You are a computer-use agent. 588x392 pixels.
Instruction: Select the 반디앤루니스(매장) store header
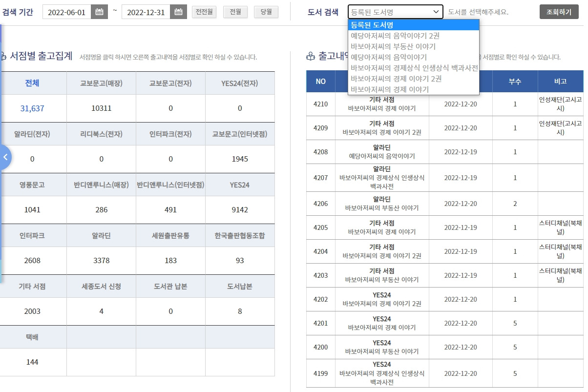point(101,185)
